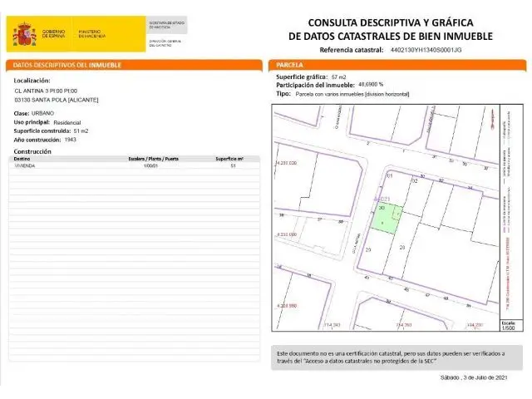
Task: Select the date 'Sábado , 3 de Julio de 2021'
Action: [474, 377]
